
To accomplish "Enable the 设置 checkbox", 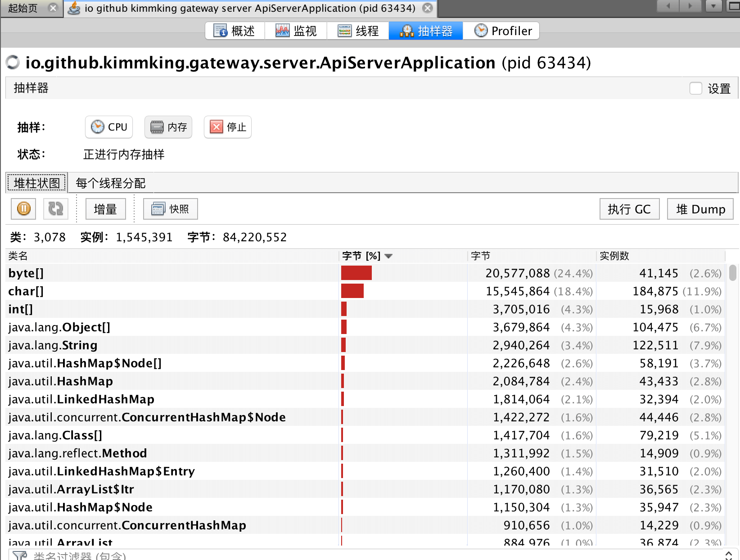I will click(696, 88).
